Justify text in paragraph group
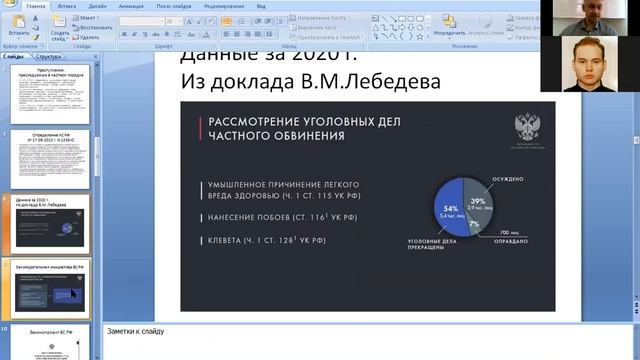Screen dimensions: 640x360 258,35
